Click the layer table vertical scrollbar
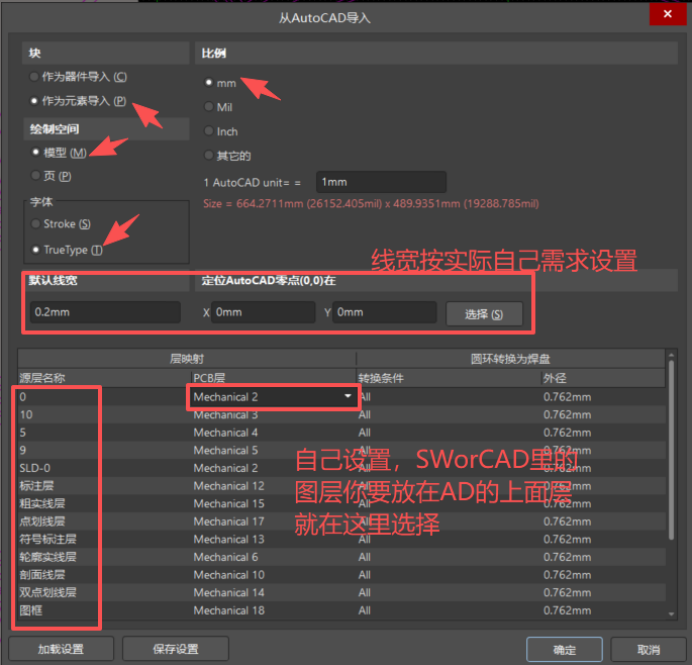692x665 pixels. (x=671, y=450)
